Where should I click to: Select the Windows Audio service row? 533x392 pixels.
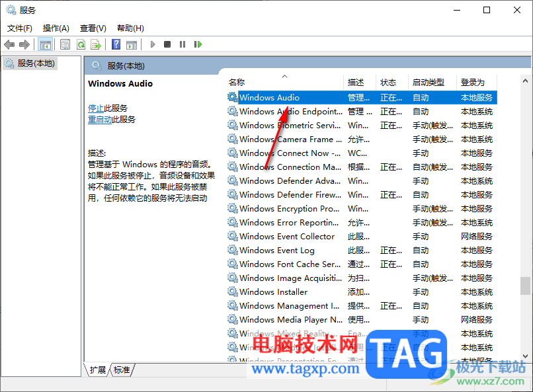tap(362, 97)
